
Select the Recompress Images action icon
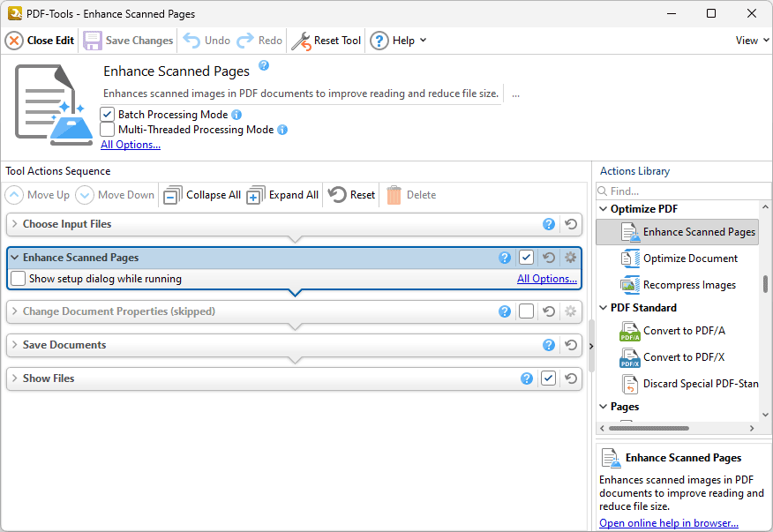coord(630,284)
